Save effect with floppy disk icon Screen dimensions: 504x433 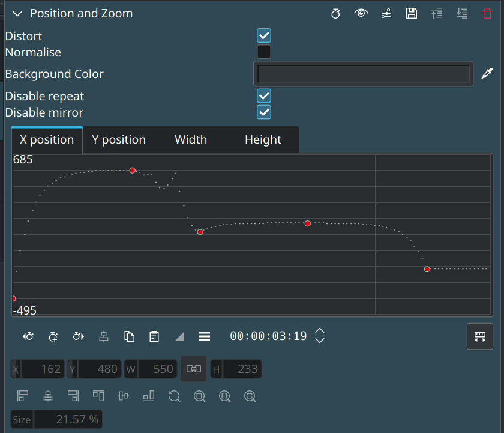(412, 13)
